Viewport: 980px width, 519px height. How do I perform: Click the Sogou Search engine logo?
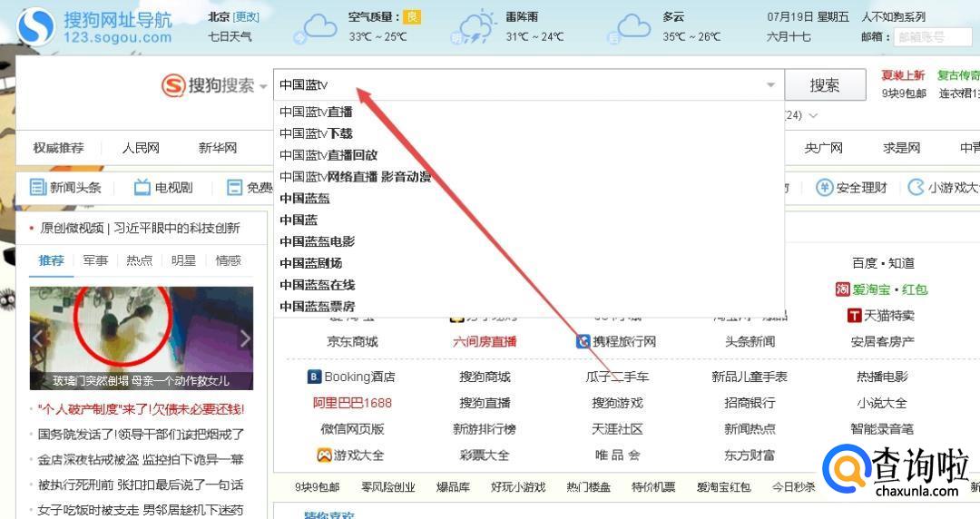[173, 85]
